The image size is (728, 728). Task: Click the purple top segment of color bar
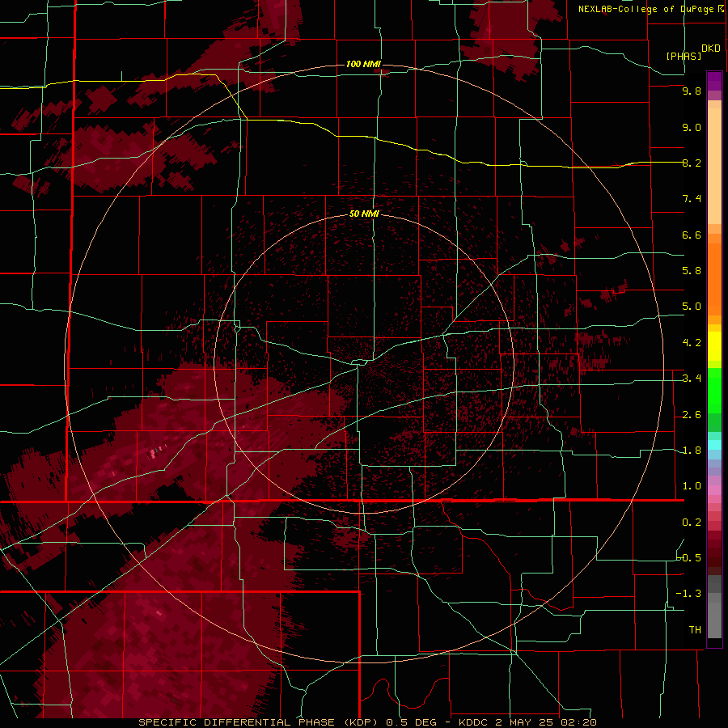point(714,81)
